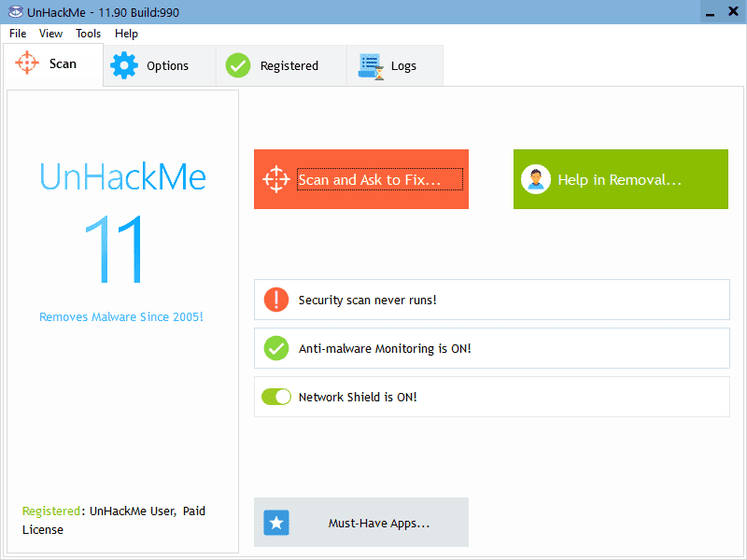Screen dimensions: 747x560
Task: Click the green checkmark icon on Registered tab
Action: tap(238, 65)
